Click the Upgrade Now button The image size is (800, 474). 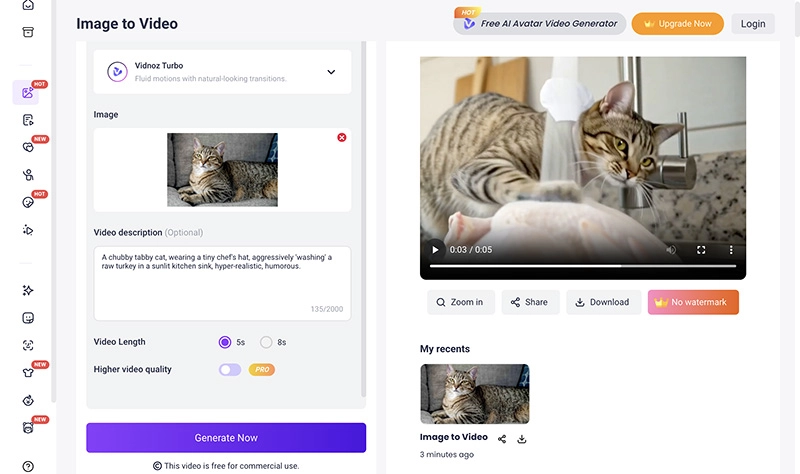tap(678, 23)
